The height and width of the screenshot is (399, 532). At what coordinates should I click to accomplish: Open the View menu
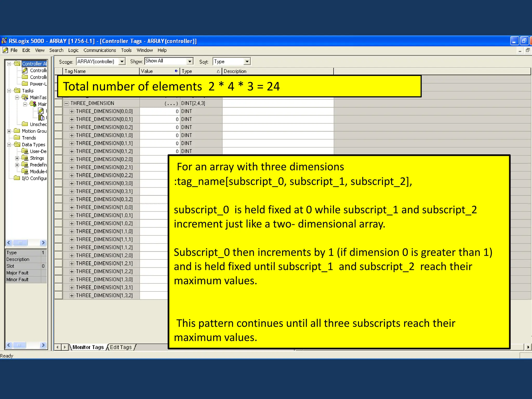40,50
